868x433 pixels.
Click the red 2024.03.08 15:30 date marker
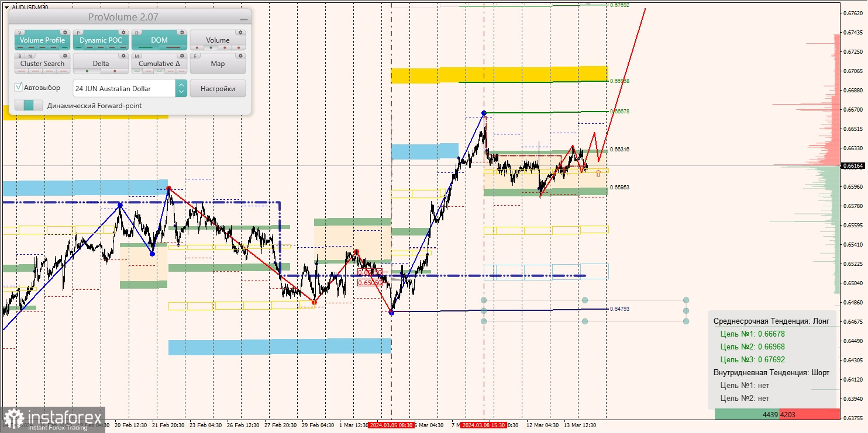(x=483, y=425)
